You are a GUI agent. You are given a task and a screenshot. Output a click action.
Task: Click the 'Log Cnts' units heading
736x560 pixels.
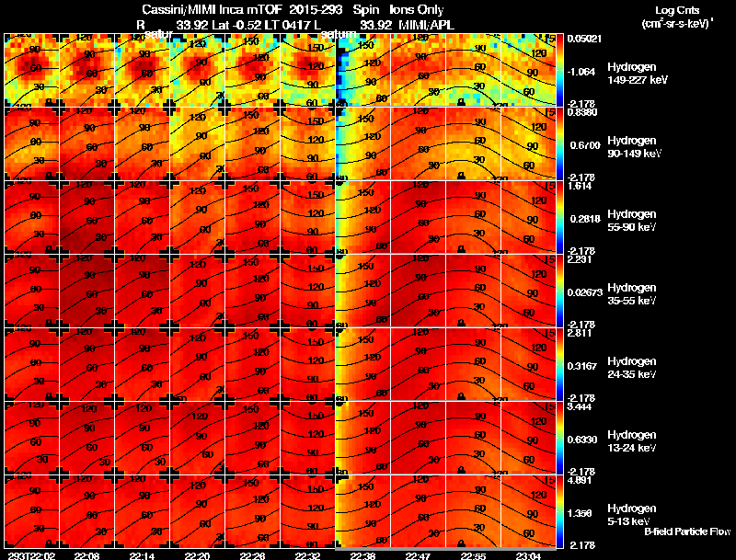(677, 10)
